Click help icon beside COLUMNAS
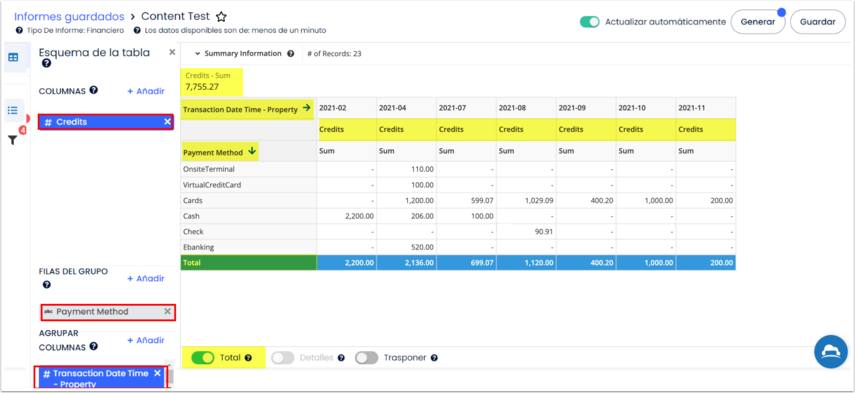 [x=94, y=90]
